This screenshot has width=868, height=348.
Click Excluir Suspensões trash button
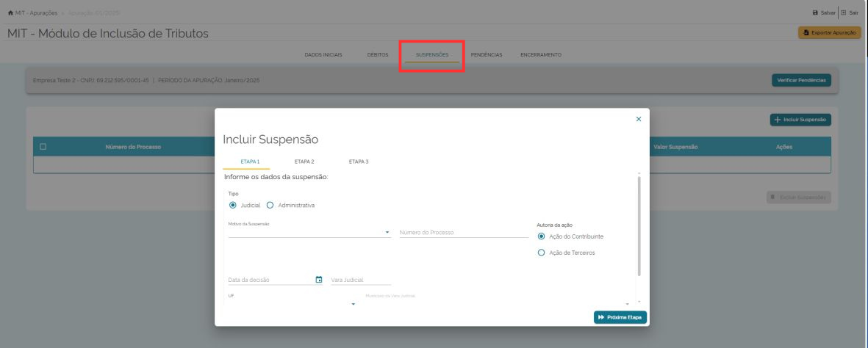[798, 197]
